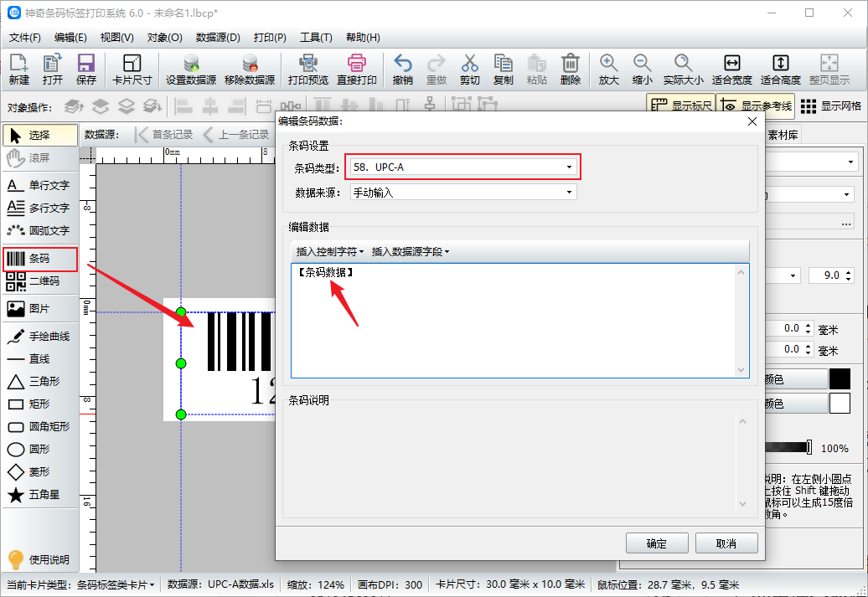Image resolution: width=868 pixels, height=597 pixels.
Task: Click the 打开 open file icon
Action: point(53,69)
